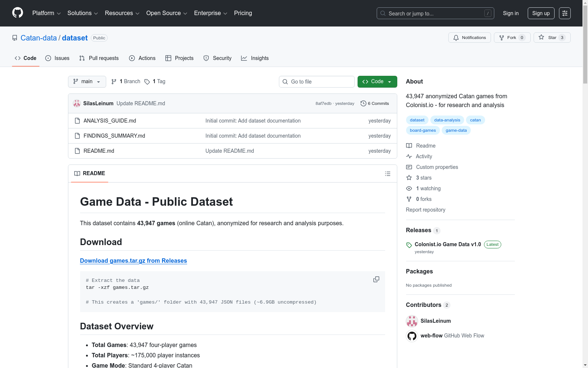The image size is (588, 368).
Task: Click the file icon for README.md
Action: (77, 151)
